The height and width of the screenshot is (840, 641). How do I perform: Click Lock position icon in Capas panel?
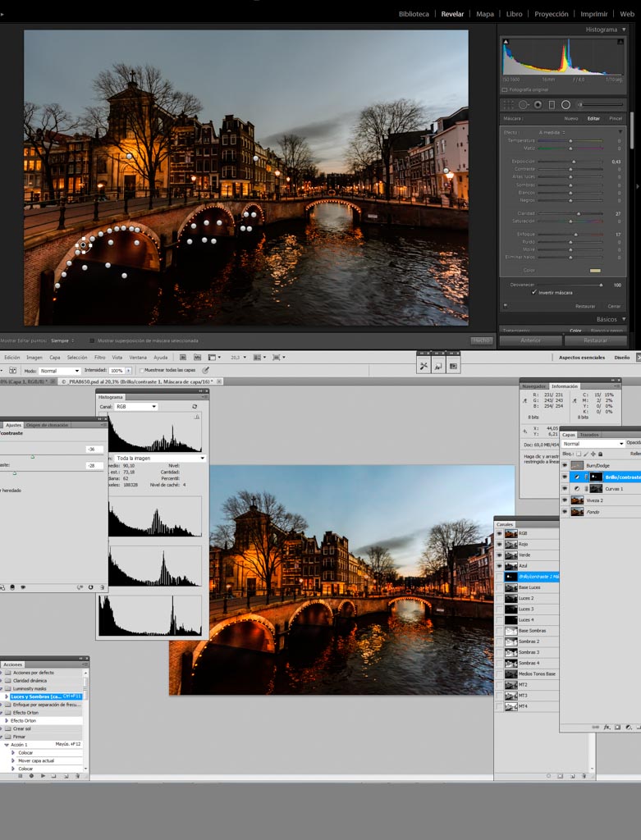[x=593, y=454]
